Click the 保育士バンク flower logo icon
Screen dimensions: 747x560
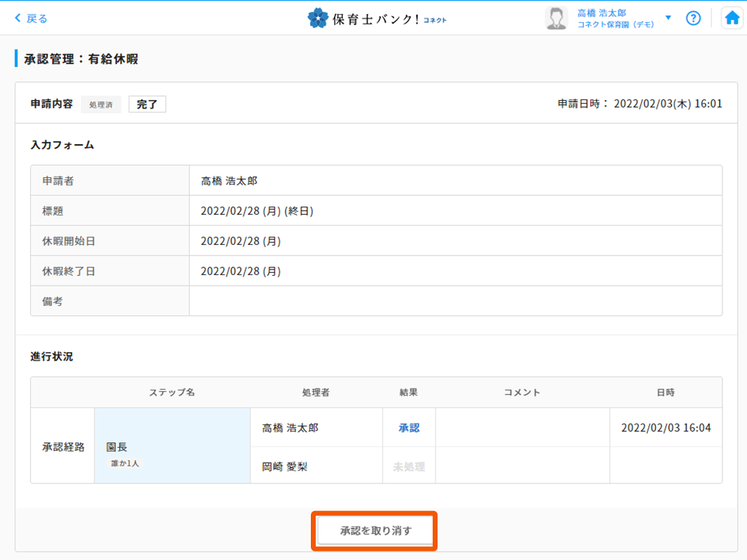pyautogui.click(x=318, y=18)
